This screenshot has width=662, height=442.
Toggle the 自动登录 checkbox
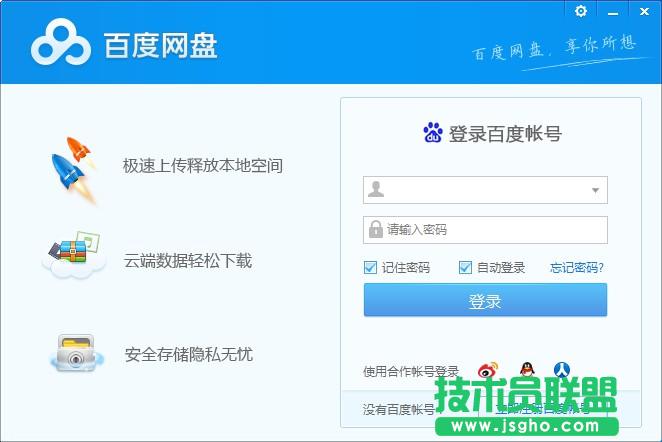465,267
